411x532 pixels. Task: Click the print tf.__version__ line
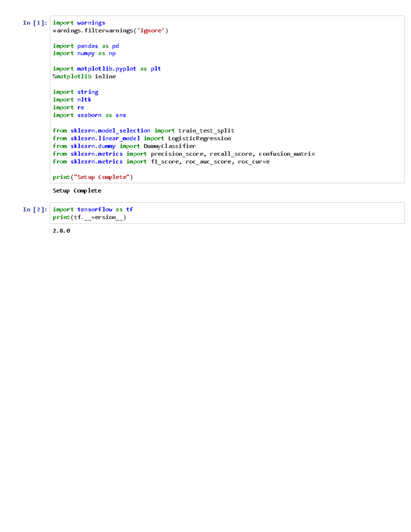click(90, 217)
